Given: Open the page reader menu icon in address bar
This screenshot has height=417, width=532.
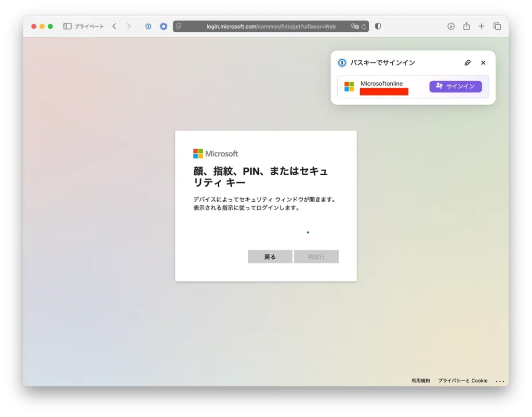Looking at the screenshot, I should pos(179,27).
